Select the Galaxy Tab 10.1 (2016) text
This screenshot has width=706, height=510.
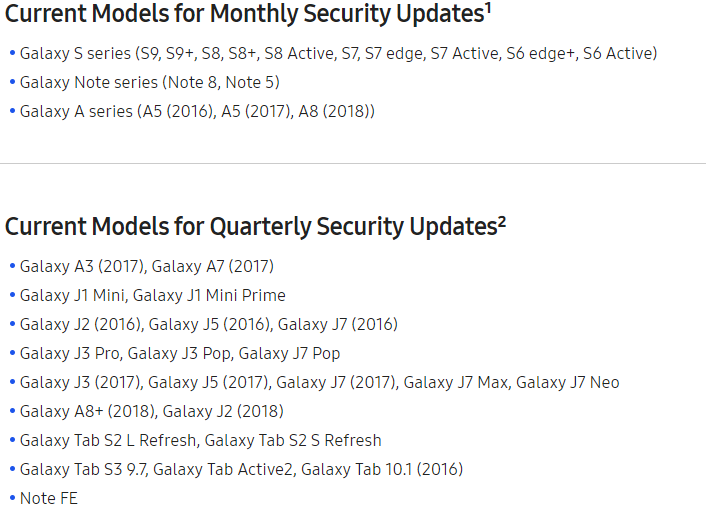[x=382, y=469]
